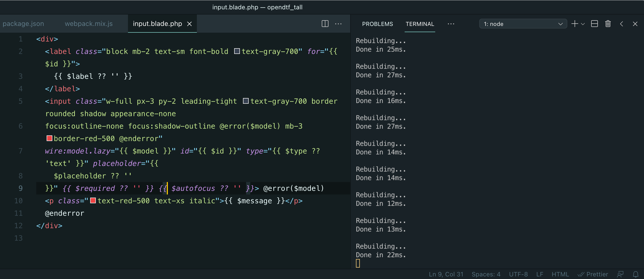The image size is (644, 279).
Task: Switch to the PROBLEMS tab
Action: tap(377, 24)
